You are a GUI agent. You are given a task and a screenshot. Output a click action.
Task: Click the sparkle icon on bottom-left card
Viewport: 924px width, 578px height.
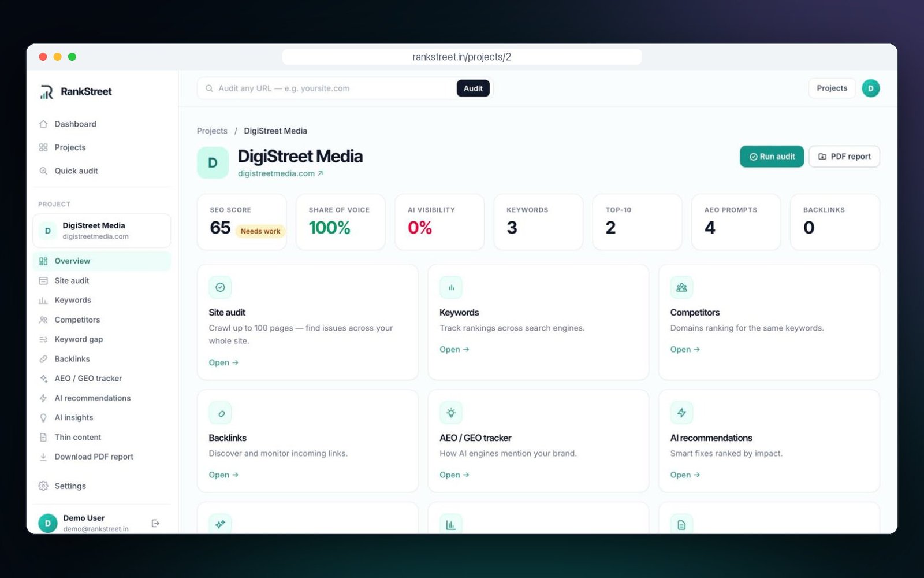(x=220, y=524)
